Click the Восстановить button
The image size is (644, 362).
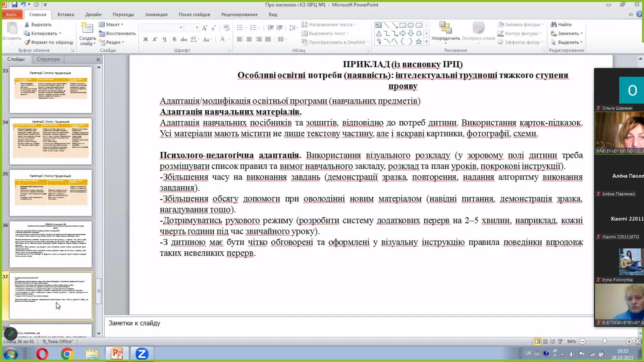click(x=117, y=34)
